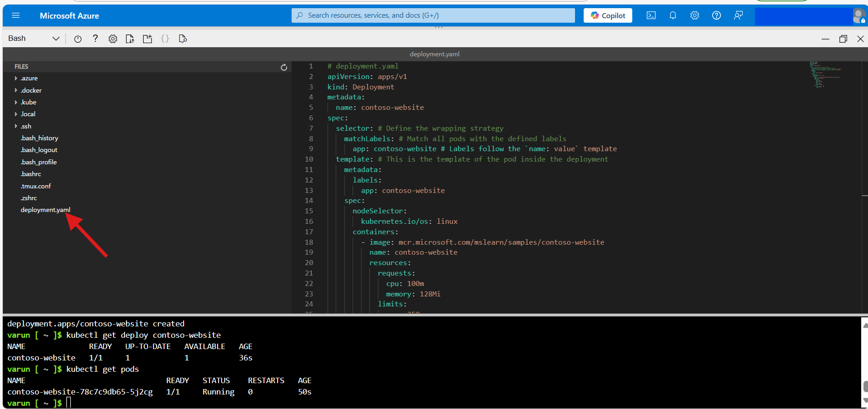The height and width of the screenshot is (409, 868).
Task: Click line number 10 in the gutter
Action: (309, 159)
